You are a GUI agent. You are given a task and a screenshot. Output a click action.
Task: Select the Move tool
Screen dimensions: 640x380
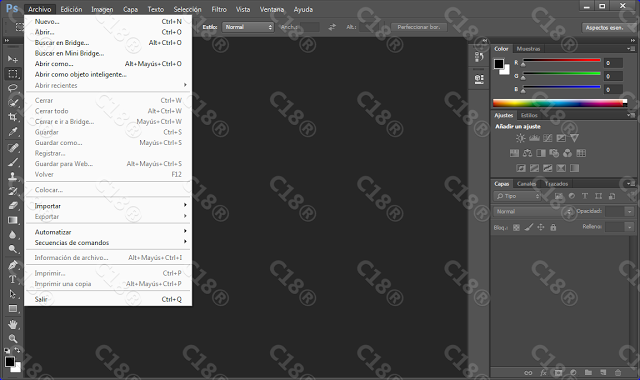[12, 59]
